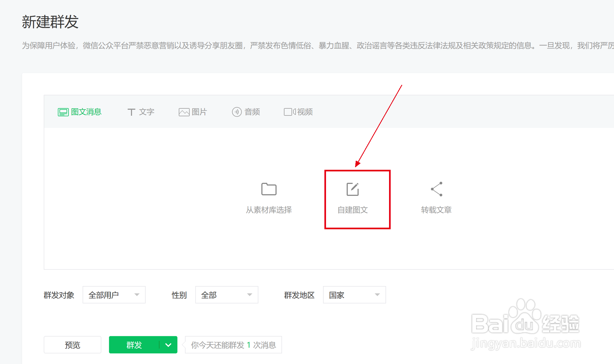Click the 视频 video icon
Viewport: 614px width, 364px height.
289,112
